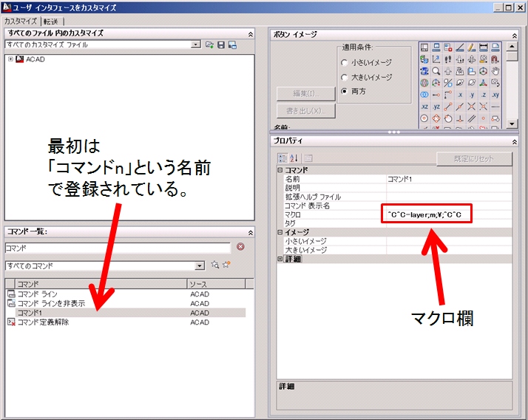Expand the 詳細 property group
The height and width of the screenshot is (420, 528).
click(280, 259)
